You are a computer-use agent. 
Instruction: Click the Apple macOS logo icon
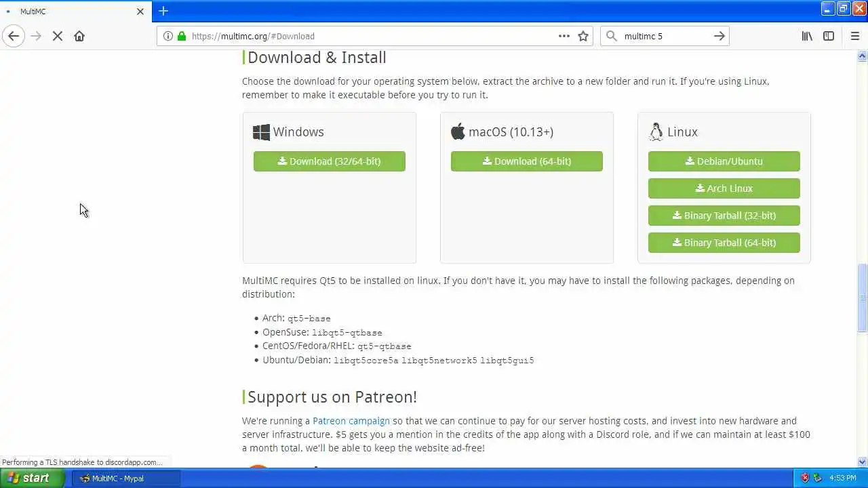click(x=458, y=131)
